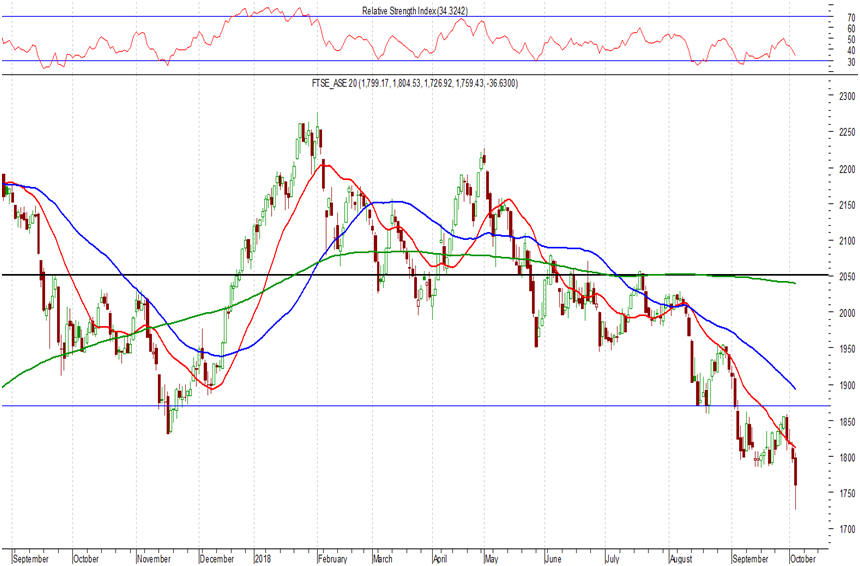860x566 pixels.
Task: Click the 1800 price axis label
Action: point(847,457)
